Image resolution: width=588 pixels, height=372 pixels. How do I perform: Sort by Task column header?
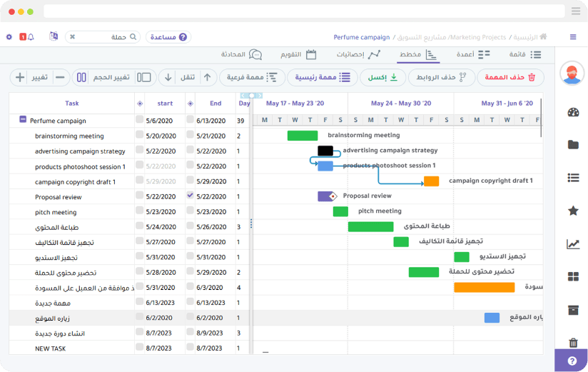[x=71, y=104]
